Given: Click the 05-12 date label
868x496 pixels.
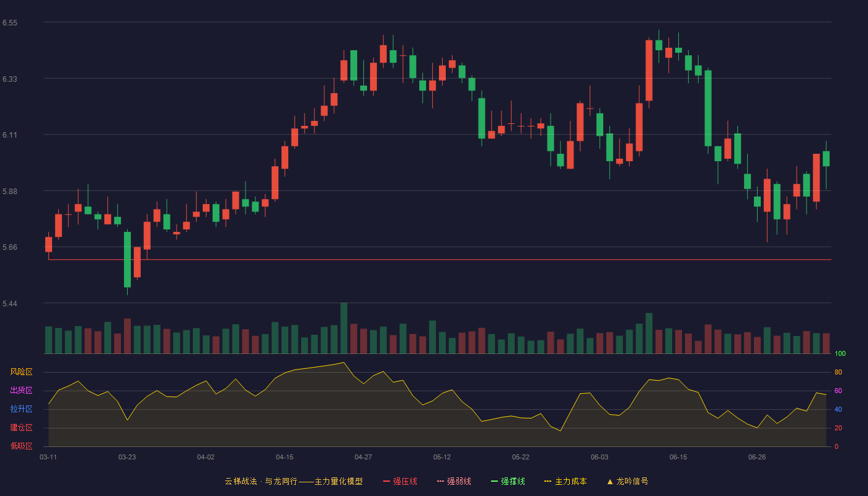Looking at the screenshot, I should pyautogui.click(x=442, y=457).
